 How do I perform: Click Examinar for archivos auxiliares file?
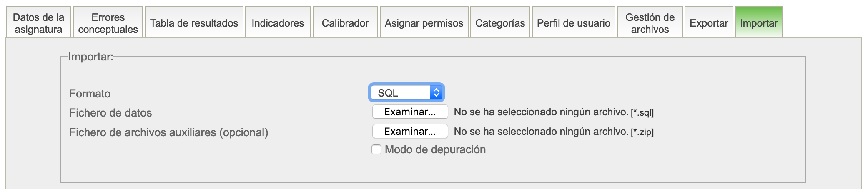[x=410, y=132]
